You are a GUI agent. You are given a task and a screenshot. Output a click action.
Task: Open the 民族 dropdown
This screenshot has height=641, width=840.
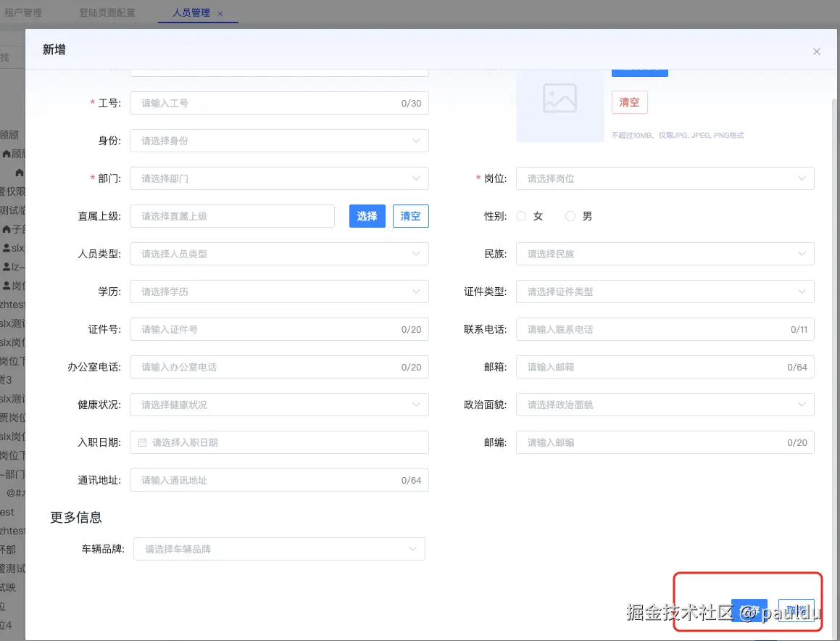665,254
